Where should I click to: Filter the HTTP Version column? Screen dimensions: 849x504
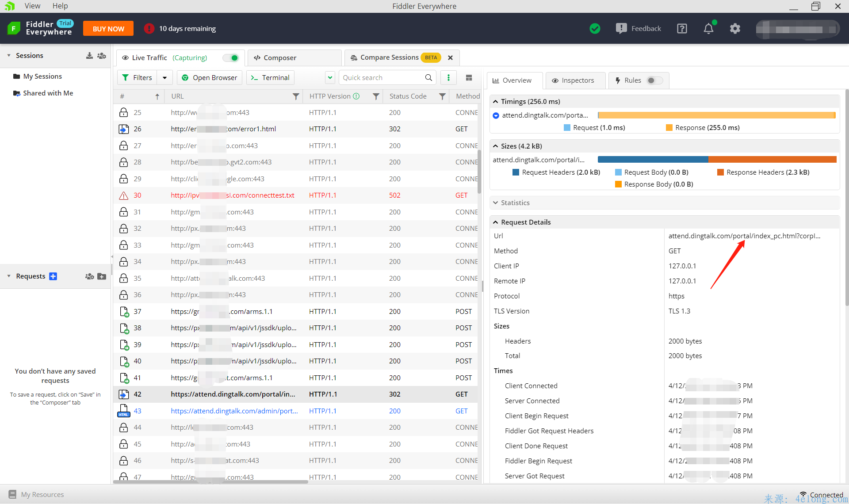pyautogui.click(x=376, y=96)
